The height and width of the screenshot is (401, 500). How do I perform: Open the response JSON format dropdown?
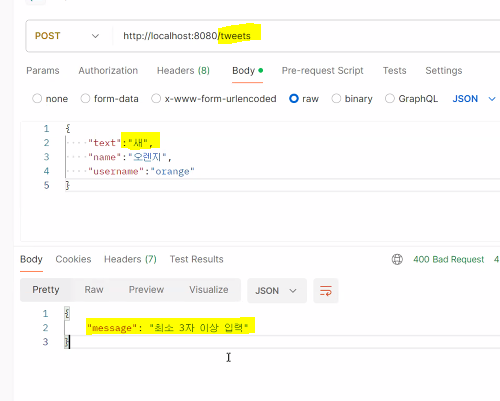[277, 291]
